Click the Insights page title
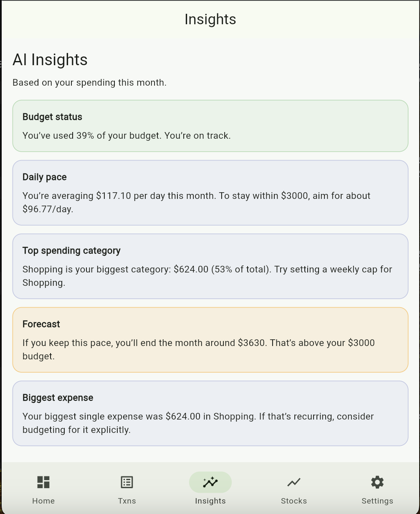The width and height of the screenshot is (420, 514). click(x=210, y=19)
